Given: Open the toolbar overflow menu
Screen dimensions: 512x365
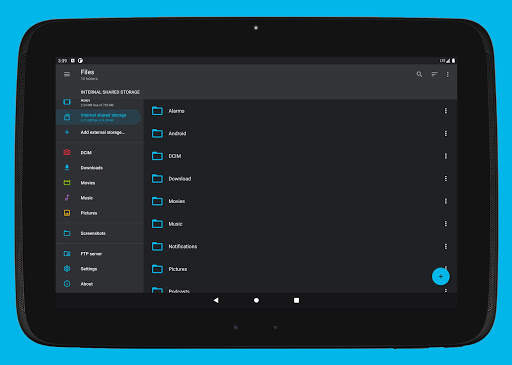Looking at the screenshot, I should pos(447,74).
